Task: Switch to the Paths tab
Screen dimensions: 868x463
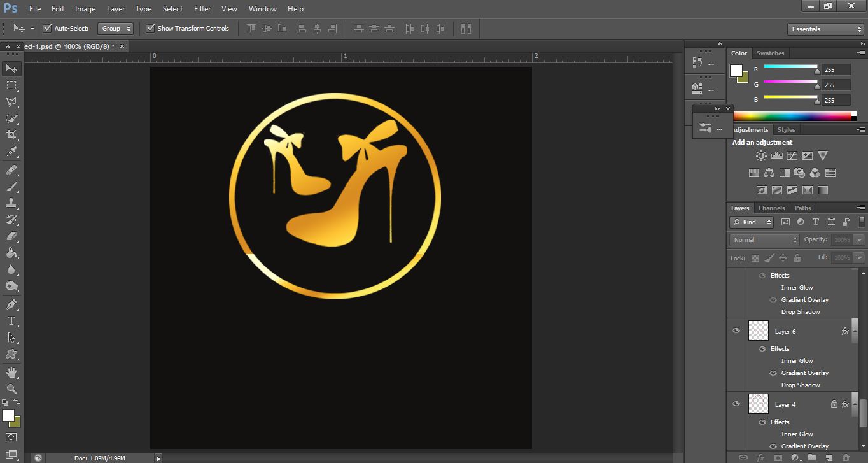Action: click(803, 208)
